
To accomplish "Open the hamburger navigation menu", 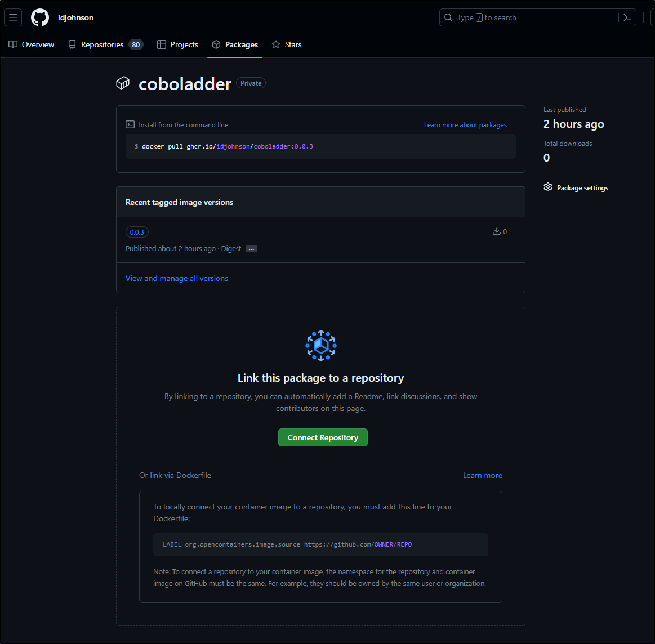I will (x=13, y=17).
